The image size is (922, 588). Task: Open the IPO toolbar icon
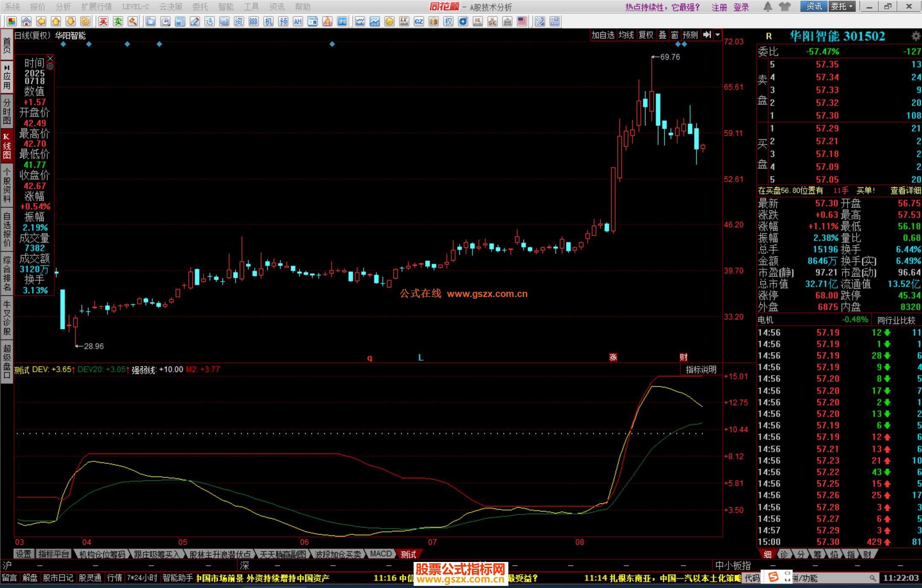pos(342,21)
